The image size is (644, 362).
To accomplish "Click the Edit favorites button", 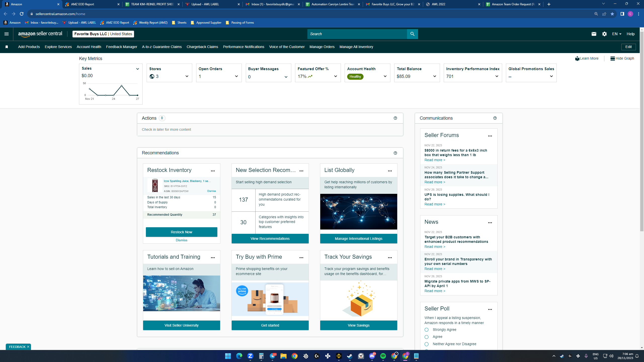I will tap(628, 47).
